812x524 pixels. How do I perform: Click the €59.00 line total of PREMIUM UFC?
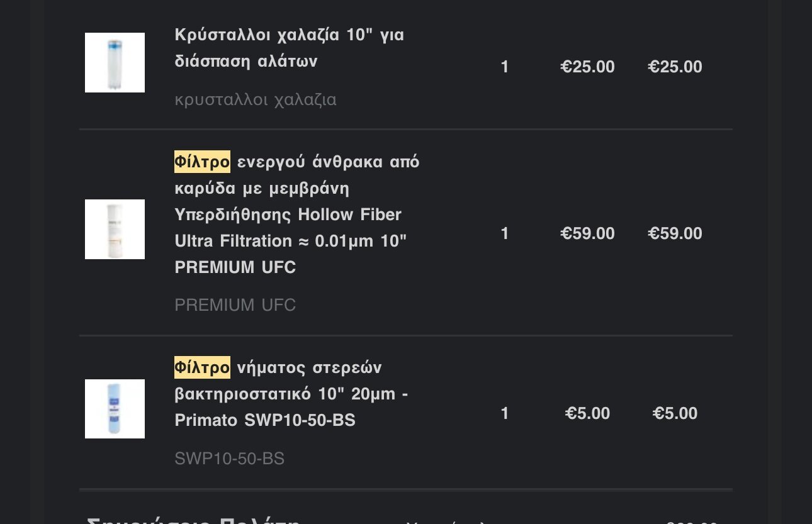675,234
